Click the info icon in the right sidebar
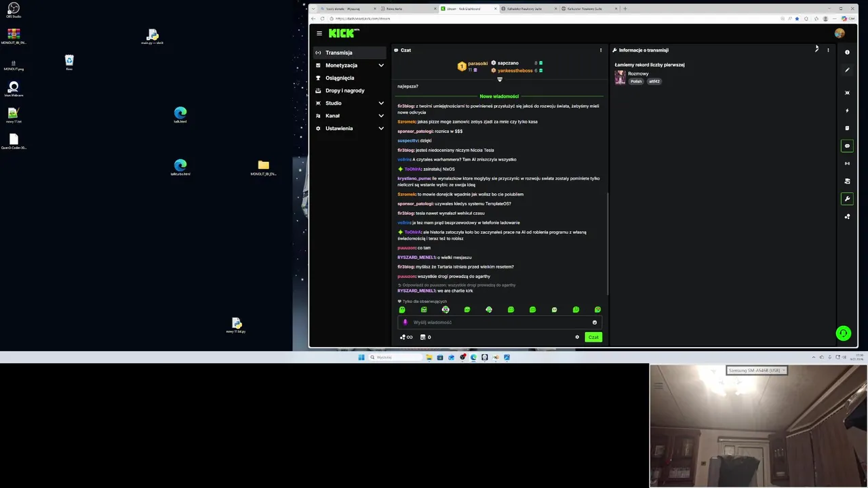This screenshot has height=488, width=868. pyautogui.click(x=847, y=52)
